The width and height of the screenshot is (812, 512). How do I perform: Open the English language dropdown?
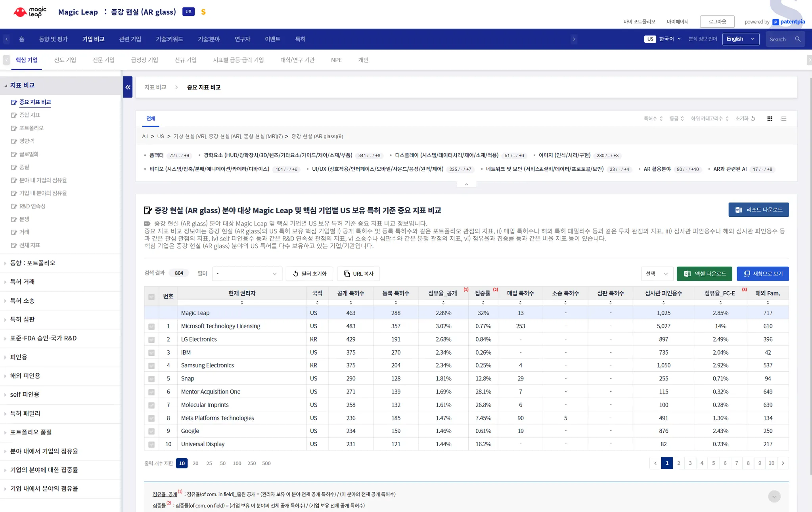[x=740, y=39]
